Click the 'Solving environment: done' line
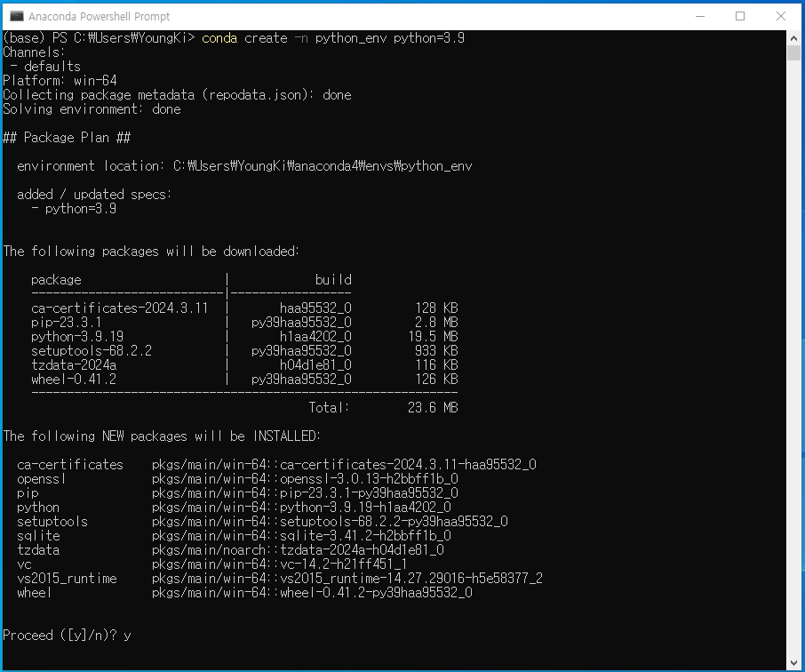The height and width of the screenshot is (672, 805). [x=92, y=109]
